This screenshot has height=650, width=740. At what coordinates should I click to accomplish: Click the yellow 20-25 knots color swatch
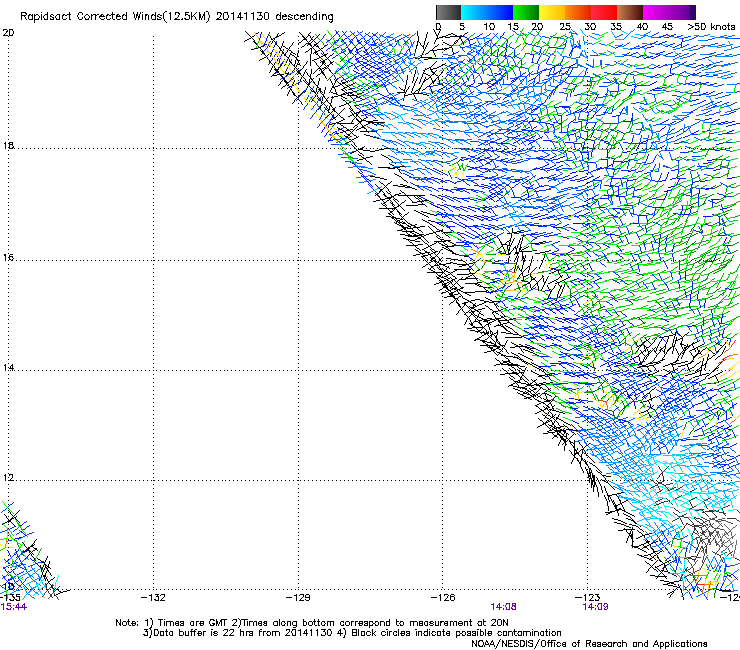(552, 12)
